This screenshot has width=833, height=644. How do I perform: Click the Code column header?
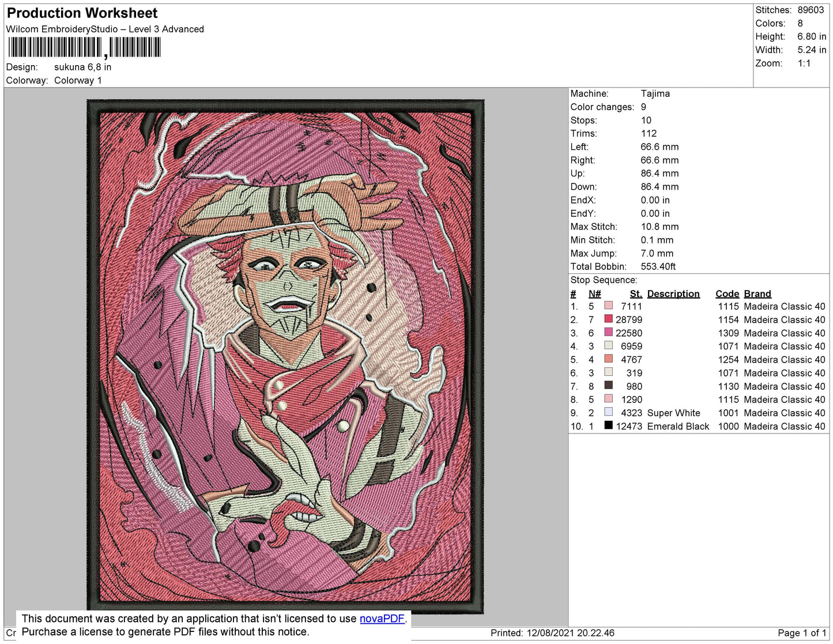(726, 293)
